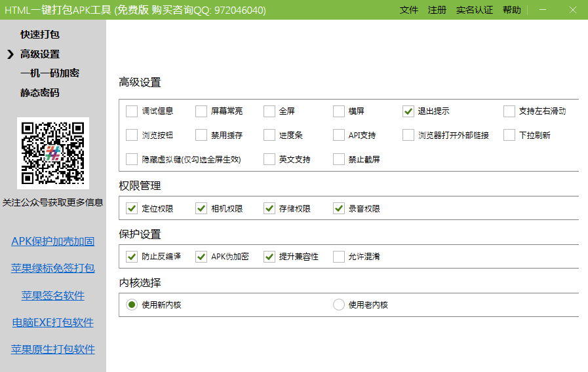Go to 静态密码 page
The width and height of the screenshot is (588, 372).
[x=40, y=92]
